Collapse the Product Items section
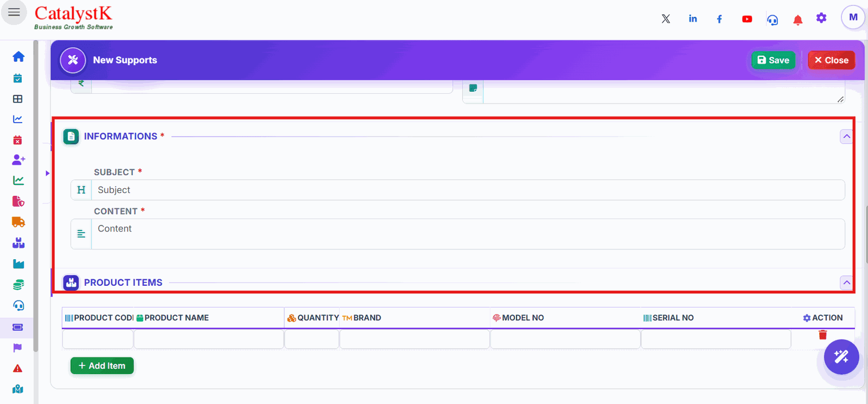Image resolution: width=868 pixels, height=404 pixels. coord(846,283)
